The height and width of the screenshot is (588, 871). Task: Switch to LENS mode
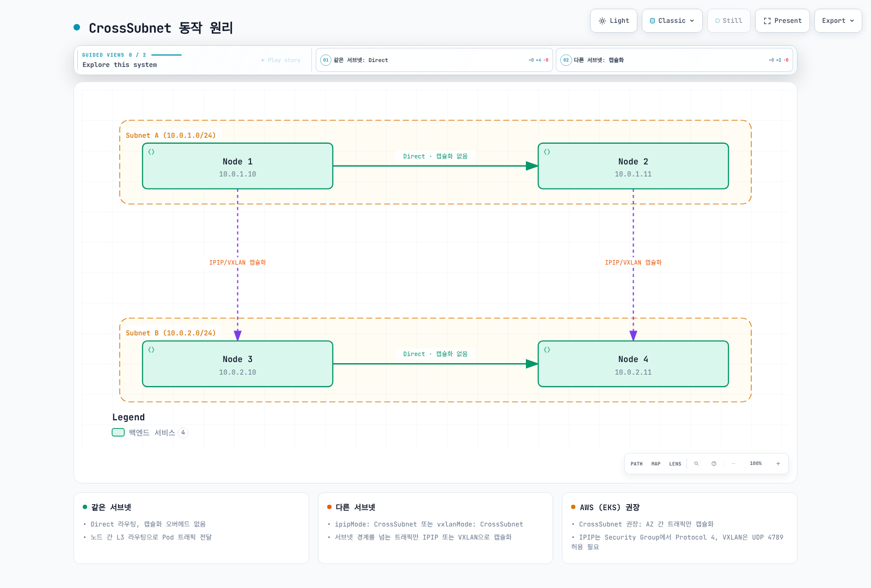[x=675, y=464]
